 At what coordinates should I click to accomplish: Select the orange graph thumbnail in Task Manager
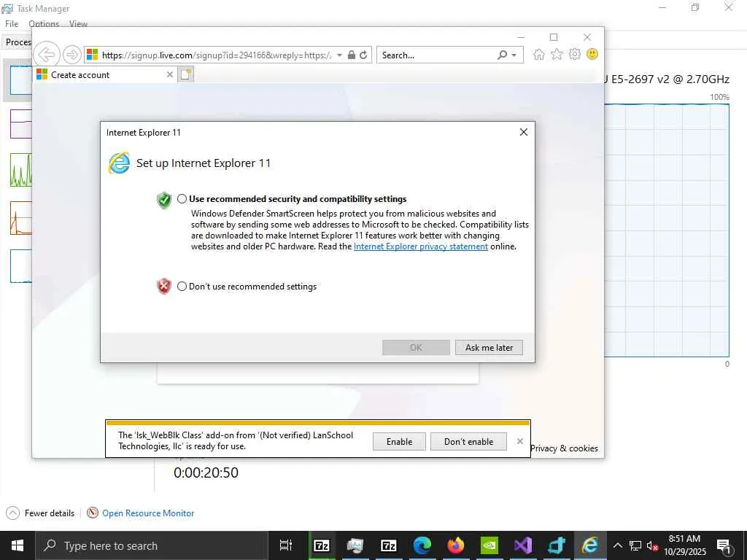coord(21,218)
